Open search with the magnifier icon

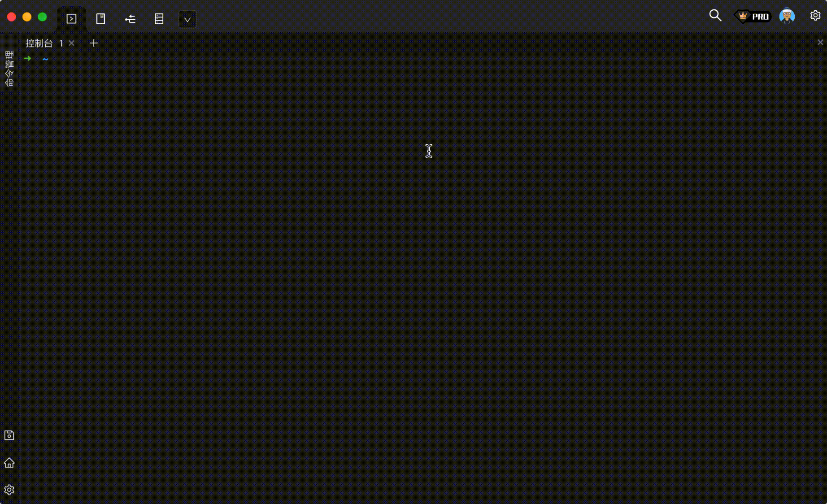[x=715, y=16]
